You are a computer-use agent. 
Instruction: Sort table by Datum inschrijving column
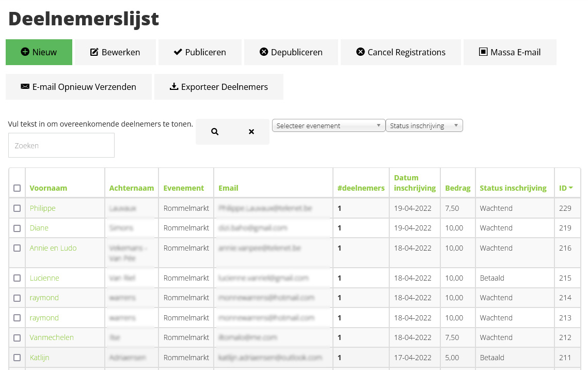point(415,183)
